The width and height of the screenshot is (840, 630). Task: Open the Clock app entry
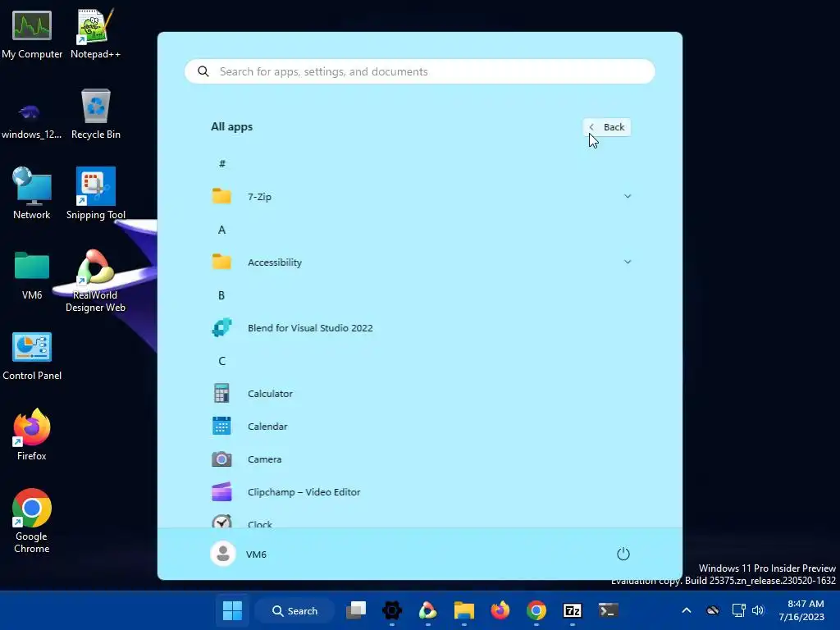pos(421,521)
